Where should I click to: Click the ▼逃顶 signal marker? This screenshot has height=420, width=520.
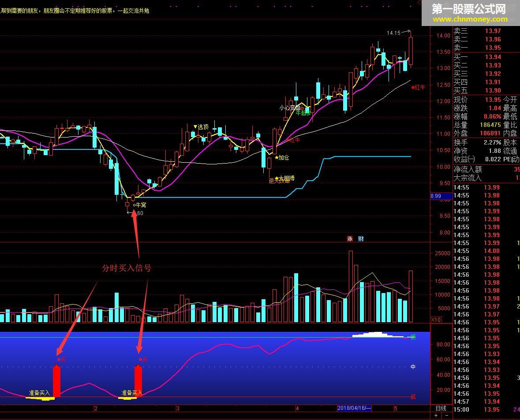[x=201, y=127]
